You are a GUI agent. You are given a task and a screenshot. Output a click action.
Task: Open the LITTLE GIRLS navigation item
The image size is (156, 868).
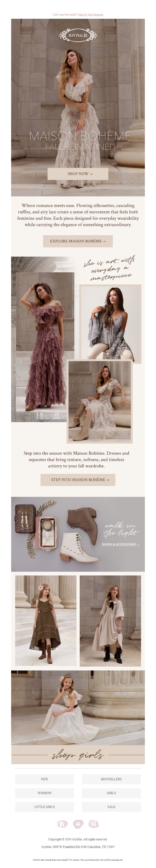tap(44, 807)
